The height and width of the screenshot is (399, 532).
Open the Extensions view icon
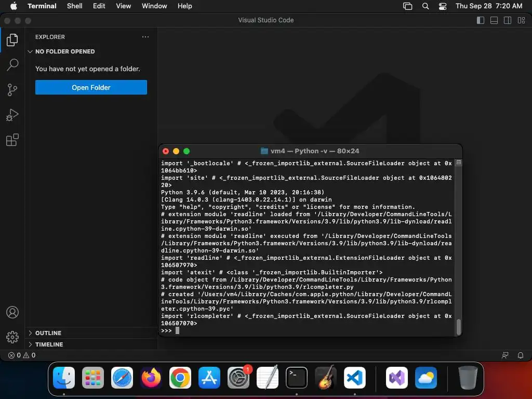tap(12, 140)
